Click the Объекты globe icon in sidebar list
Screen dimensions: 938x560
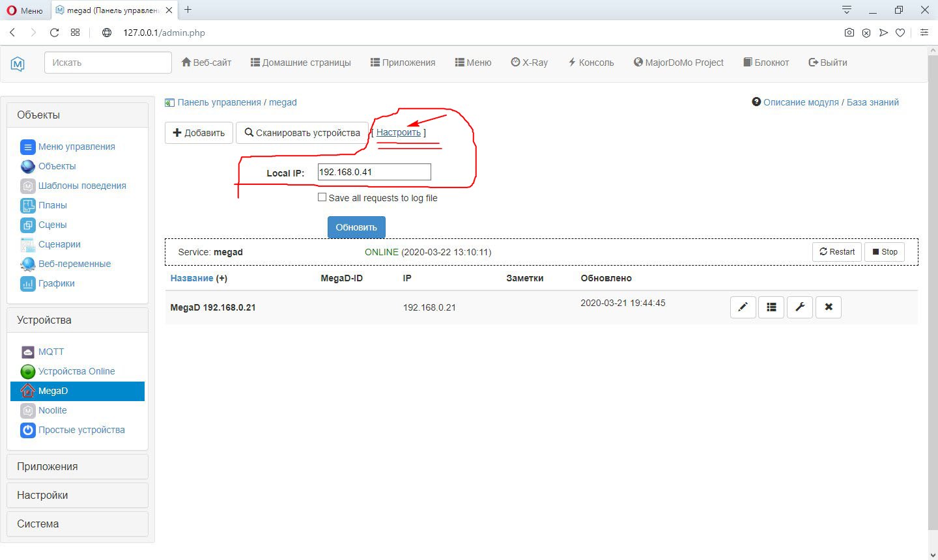coord(27,166)
